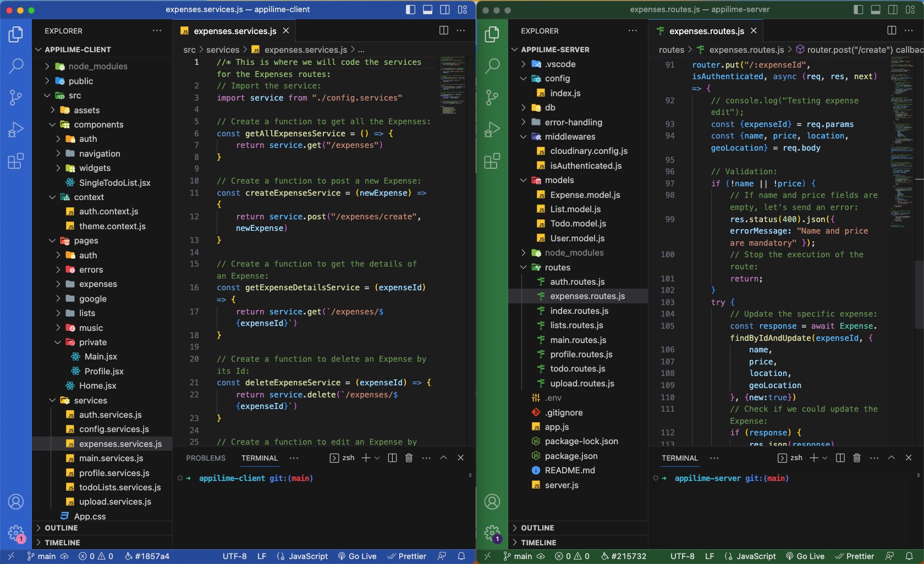Toggle panel visibility in server title bar
This screenshot has height=564, width=924.
coord(876,9)
